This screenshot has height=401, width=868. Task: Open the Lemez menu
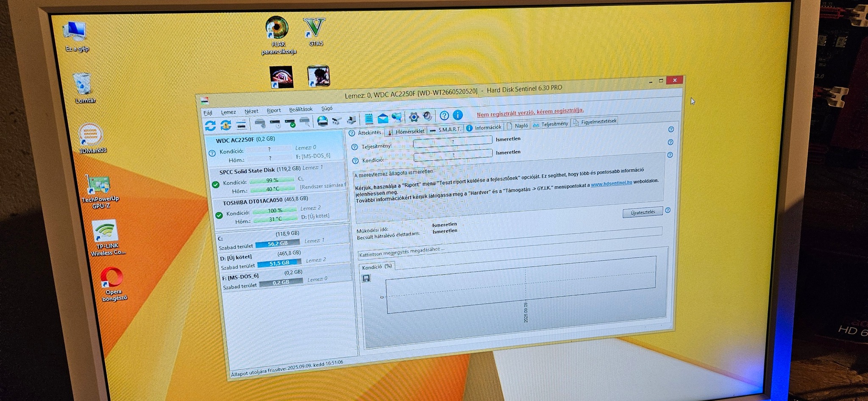coord(228,112)
